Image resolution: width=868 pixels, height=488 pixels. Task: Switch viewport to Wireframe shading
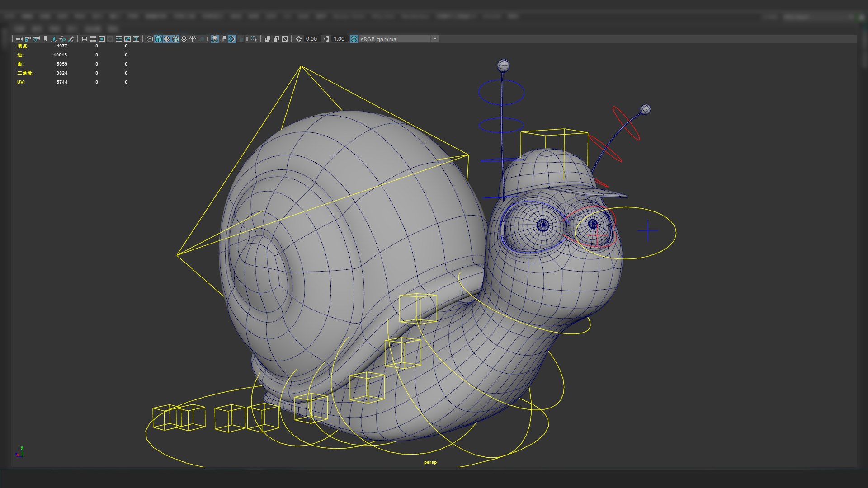click(x=150, y=39)
